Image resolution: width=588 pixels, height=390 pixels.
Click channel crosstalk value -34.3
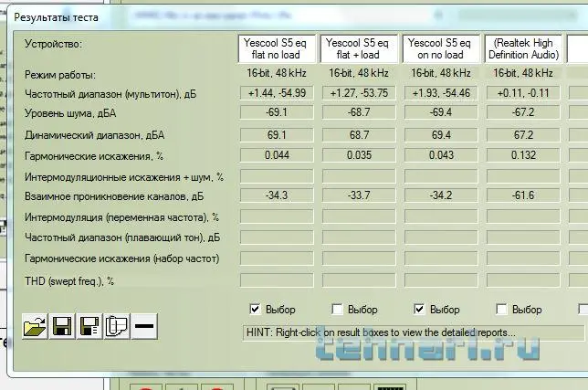(277, 195)
